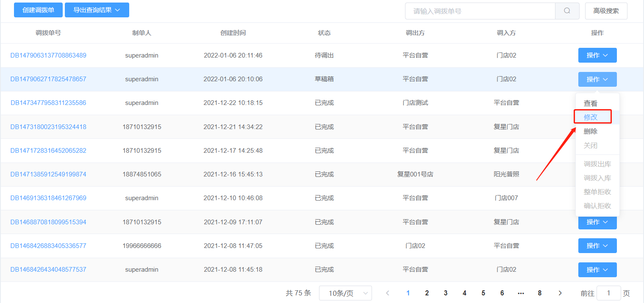Viewport: 644px width, 303px height.
Task: Click the 制单人 column header
Action: pyautogui.click(x=142, y=33)
